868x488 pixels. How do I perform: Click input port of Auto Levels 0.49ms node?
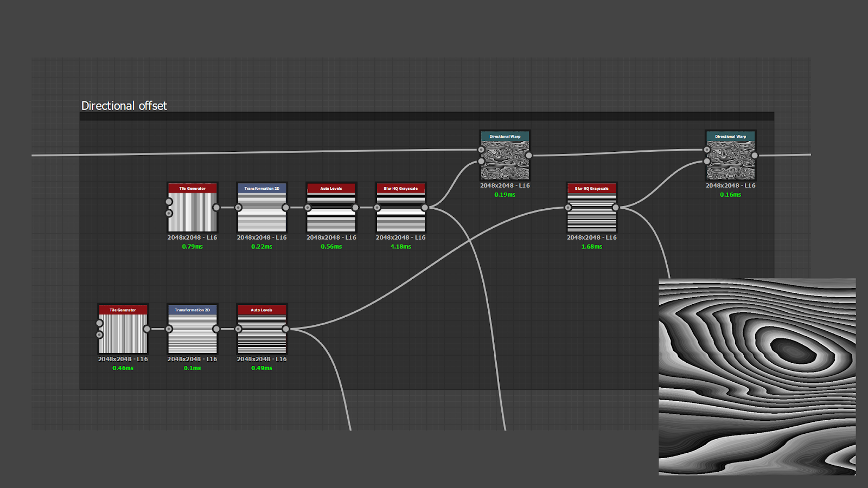pos(238,329)
